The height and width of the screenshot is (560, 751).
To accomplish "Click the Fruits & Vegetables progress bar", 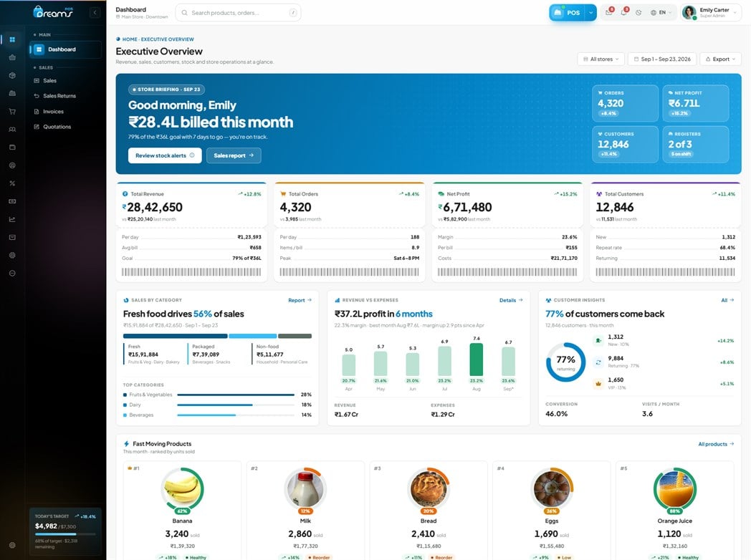I will [x=236, y=395].
